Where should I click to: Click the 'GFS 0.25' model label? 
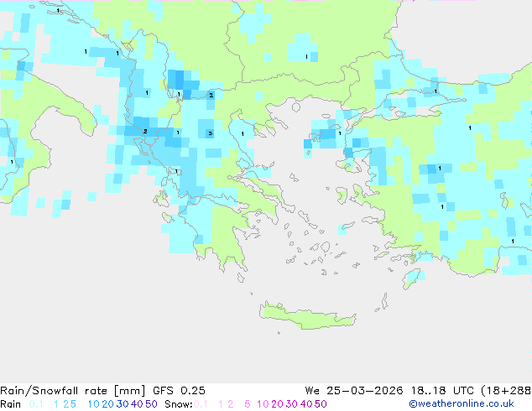(x=179, y=391)
